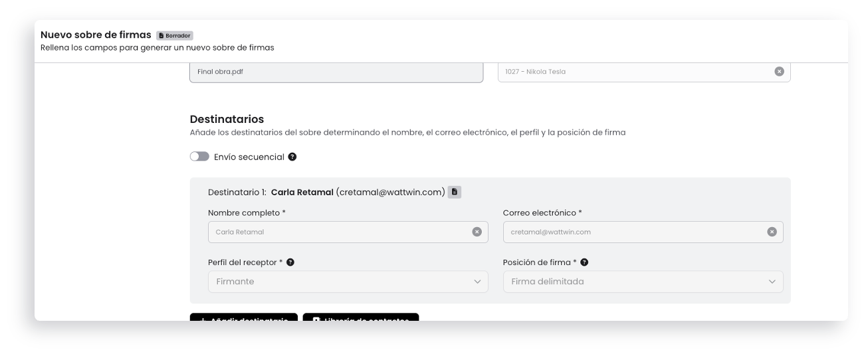
Task: Clear the 1027 - Nikola Tesla field
Action: [779, 71]
